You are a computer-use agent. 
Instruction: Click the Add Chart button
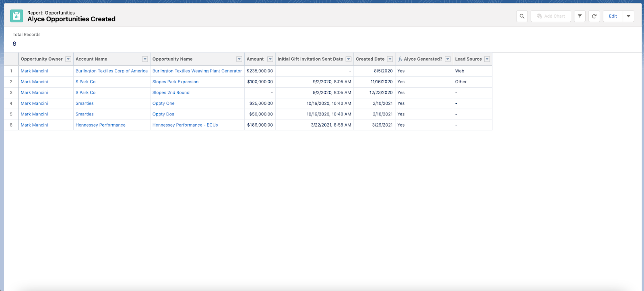click(551, 16)
